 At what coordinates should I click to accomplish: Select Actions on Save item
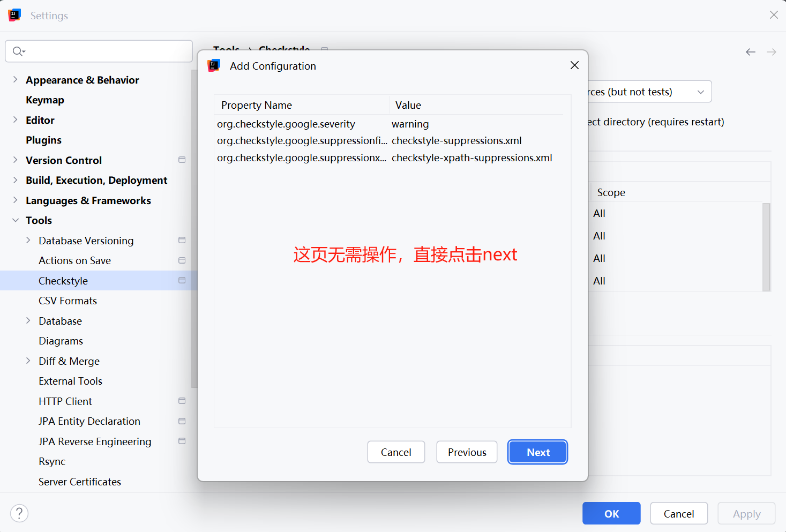tap(74, 260)
